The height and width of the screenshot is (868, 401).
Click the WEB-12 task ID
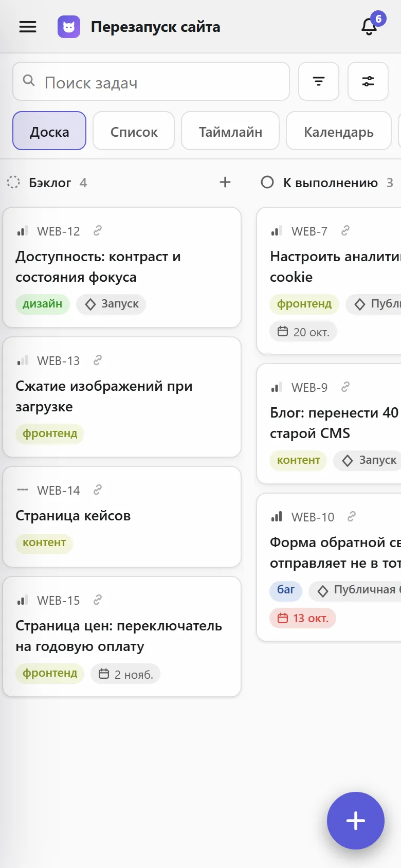pos(59,231)
